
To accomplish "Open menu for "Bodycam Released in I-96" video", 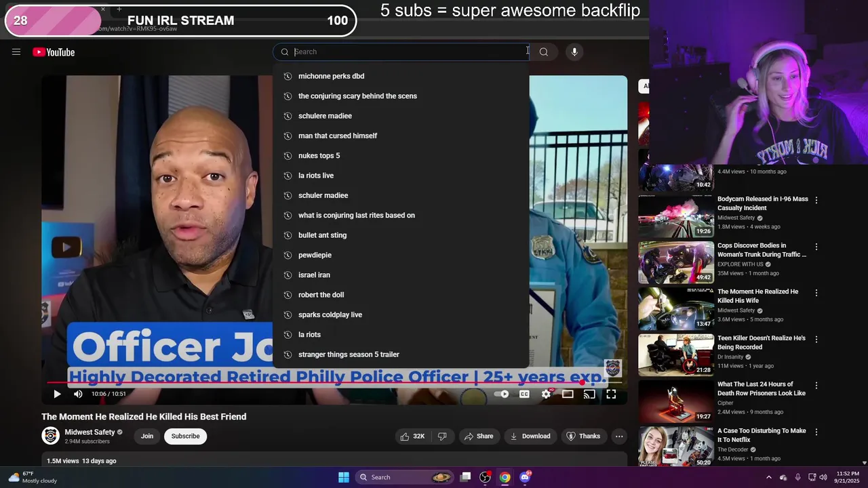I will (816, 201).
